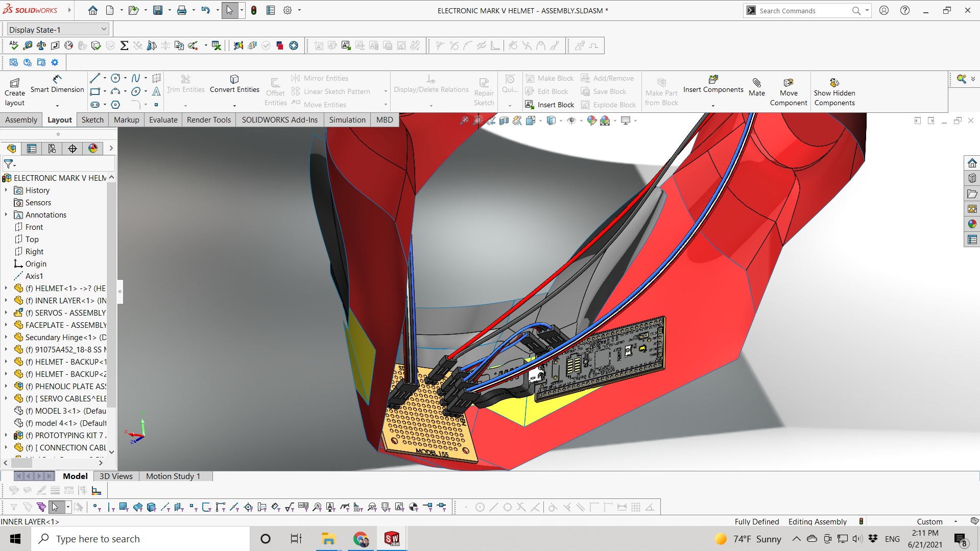Toggle the Windows notification center icon
Image resolution: width=980 pixels, height=551 pixels.
(x=960, y=539)
